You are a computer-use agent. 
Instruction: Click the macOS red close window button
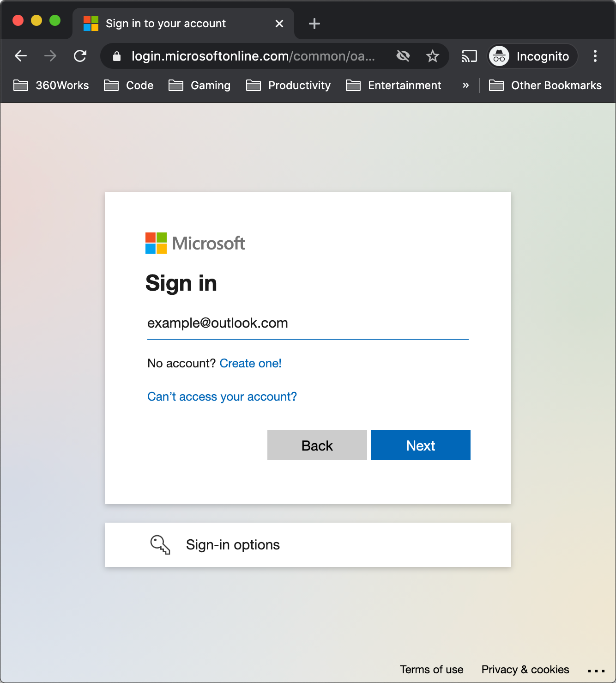pos(18,20)
